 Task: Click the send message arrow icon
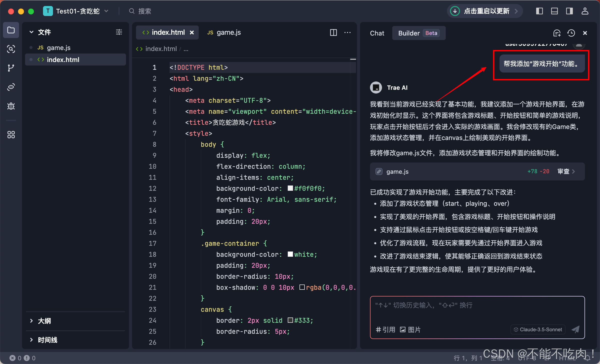[x=575, y=329]
